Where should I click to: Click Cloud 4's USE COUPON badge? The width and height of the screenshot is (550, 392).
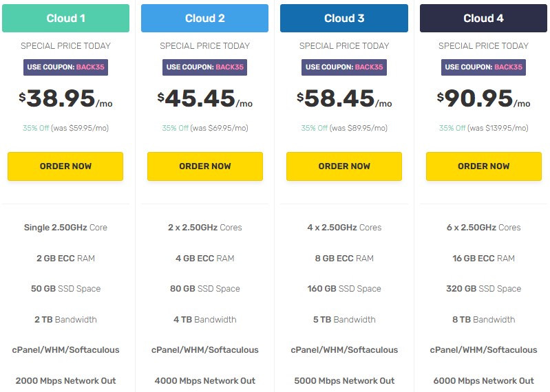(x=483, y=67)
